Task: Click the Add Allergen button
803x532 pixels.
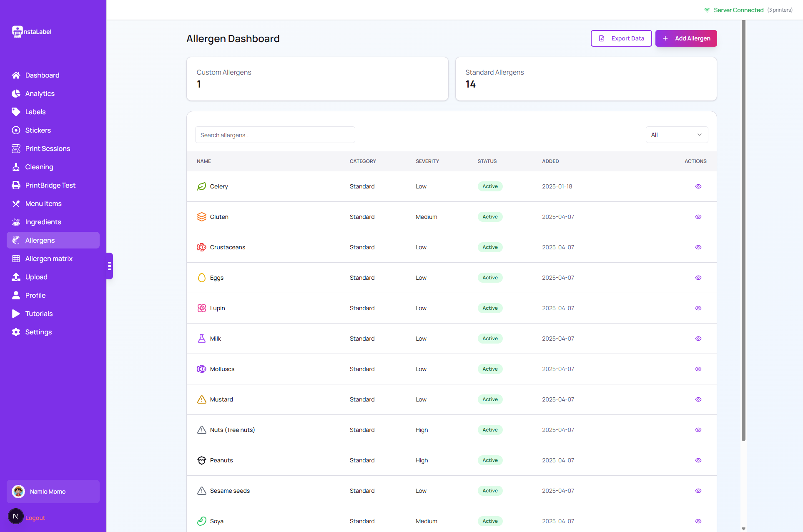Action: (686, 38)
